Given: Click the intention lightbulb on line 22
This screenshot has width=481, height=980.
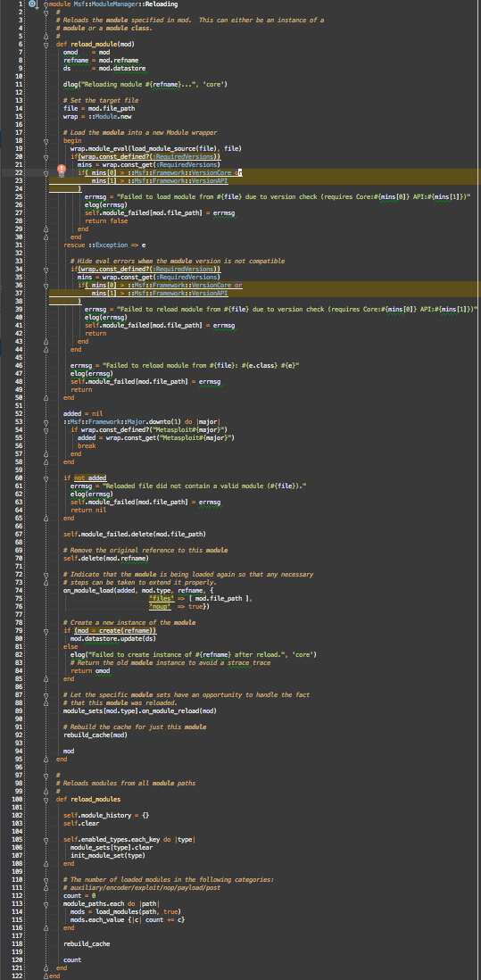Looking at the screenshot, I should click(x=62, y=170).
